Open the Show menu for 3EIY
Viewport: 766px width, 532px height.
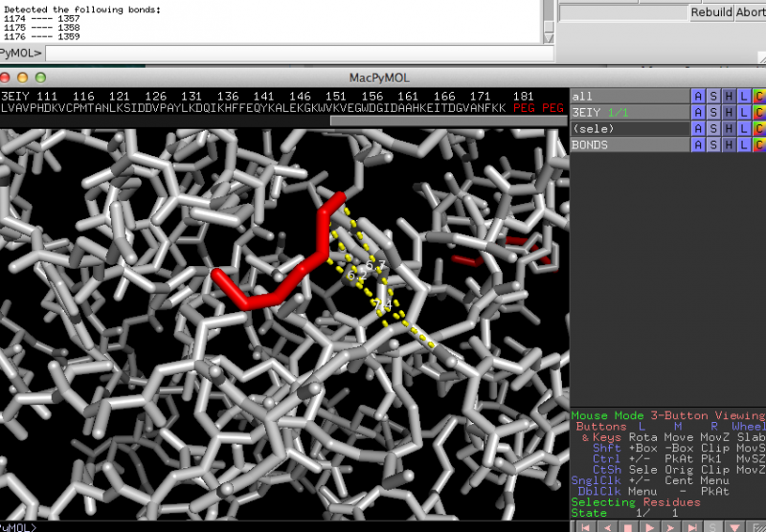713,113
